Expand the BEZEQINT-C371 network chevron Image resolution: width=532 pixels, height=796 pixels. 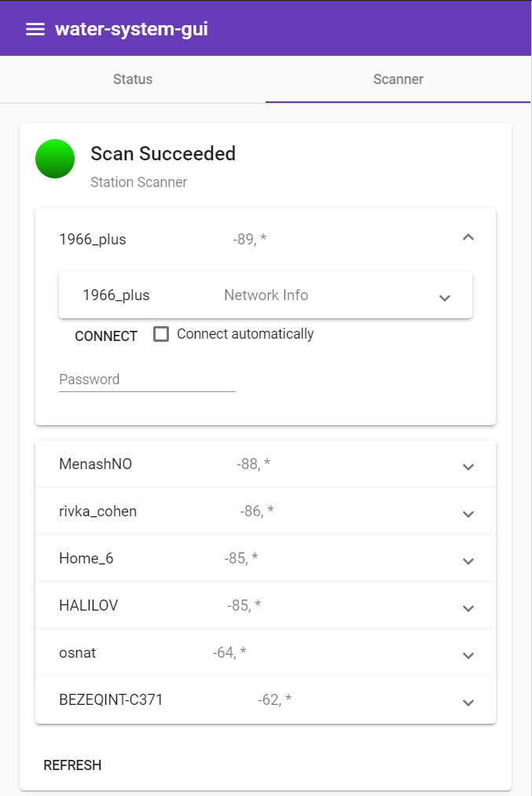pyautogui.click(x=468, y=702)
